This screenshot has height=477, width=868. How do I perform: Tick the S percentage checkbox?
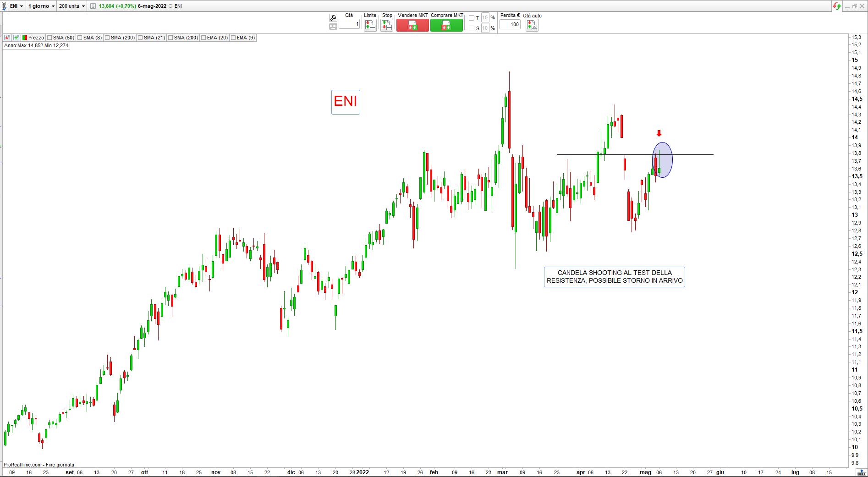pos(472,28)
